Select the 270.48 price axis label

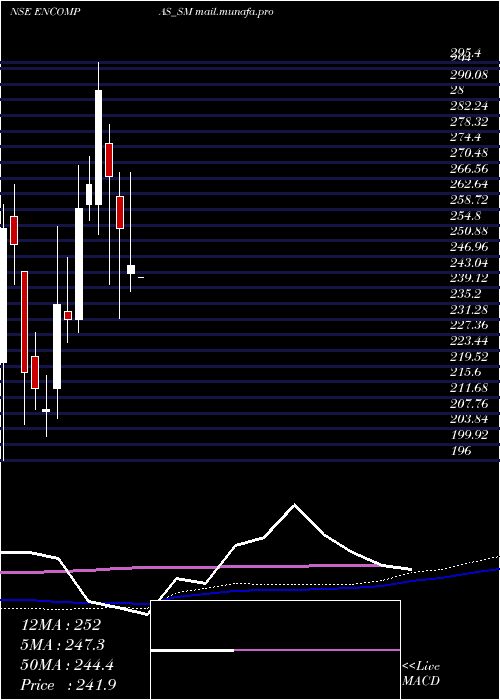coord(469,153)
